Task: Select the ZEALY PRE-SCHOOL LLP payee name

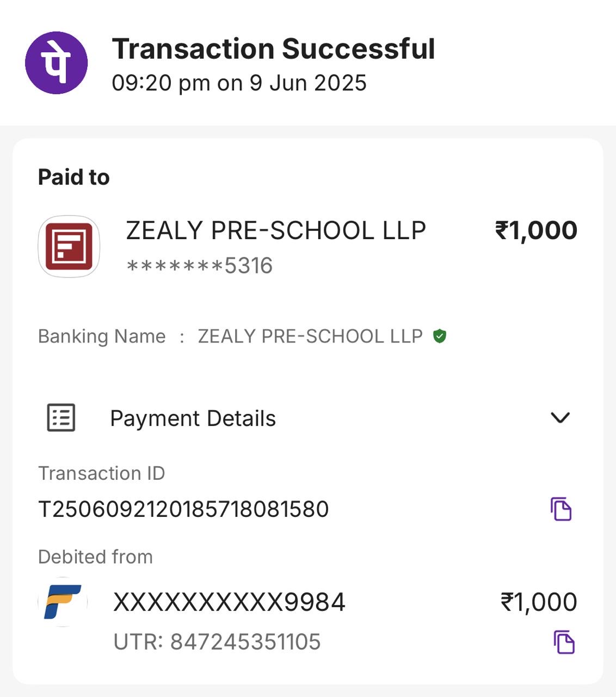Action: (276, 231)
